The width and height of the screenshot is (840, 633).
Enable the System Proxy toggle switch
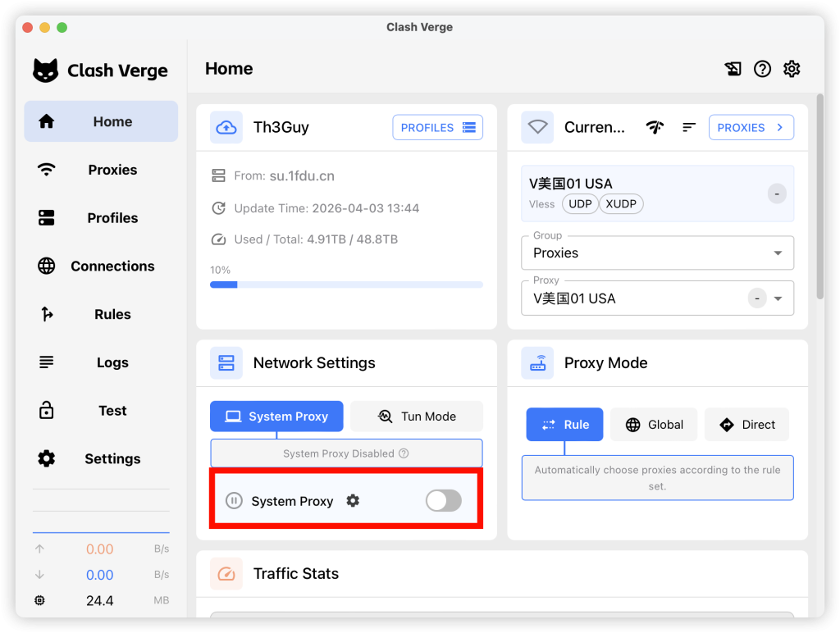point(443,501)
